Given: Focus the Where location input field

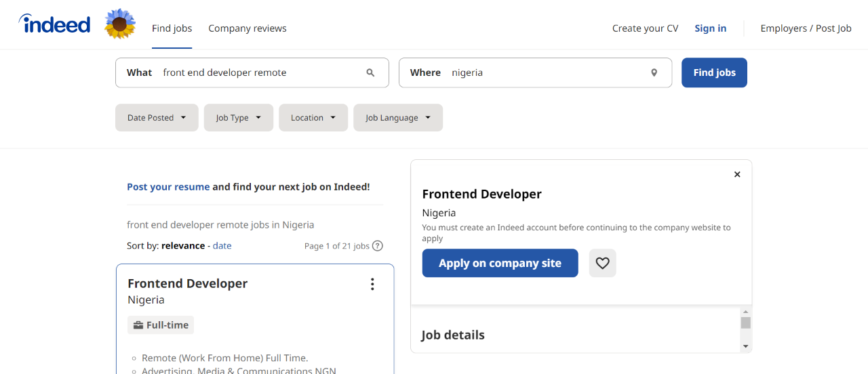Looking at the screenshot, I should 535,72.
